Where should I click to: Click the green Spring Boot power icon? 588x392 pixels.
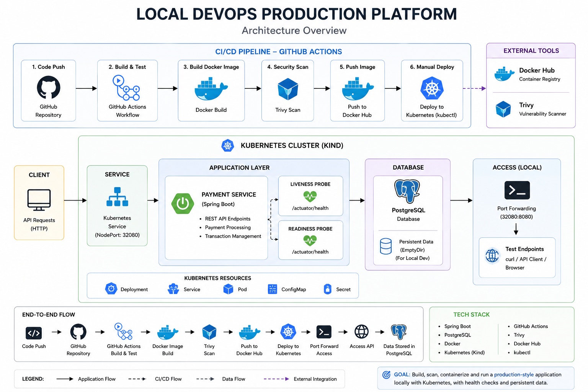point(183,203)
